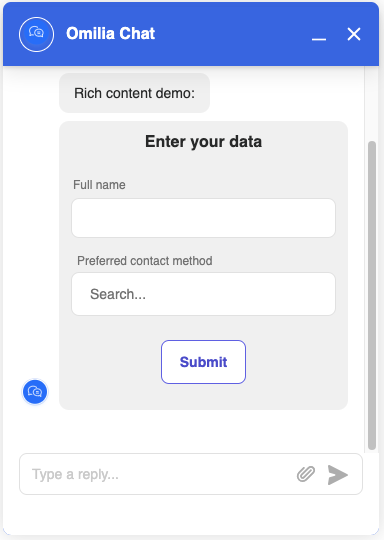
Task: Click the Omilia Chat logo in the header
Action: pyautogui.click(x=36, y=34)
